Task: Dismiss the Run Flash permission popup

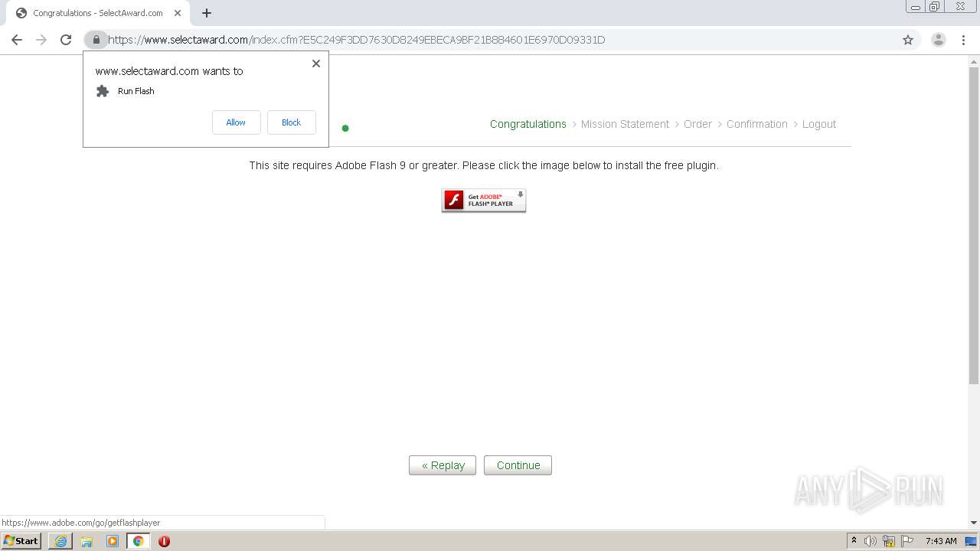Action: pyautogui.click(x=316, y=64)
